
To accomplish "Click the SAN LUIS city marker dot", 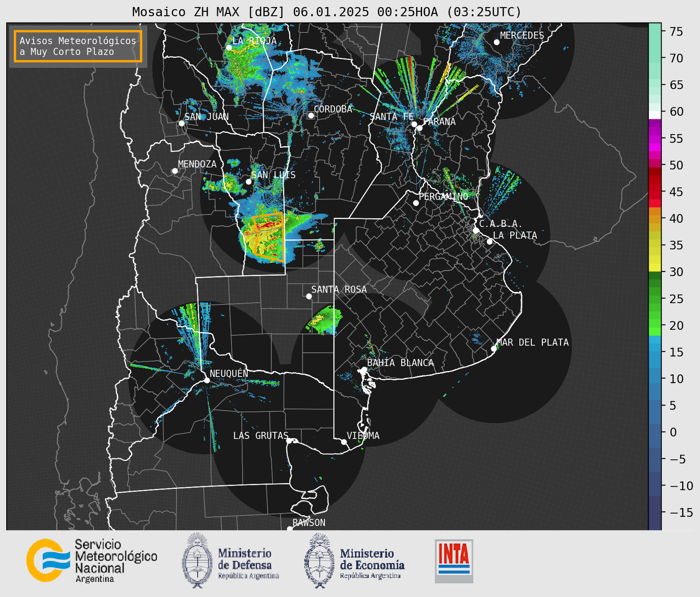I will (x=249, y=182).
